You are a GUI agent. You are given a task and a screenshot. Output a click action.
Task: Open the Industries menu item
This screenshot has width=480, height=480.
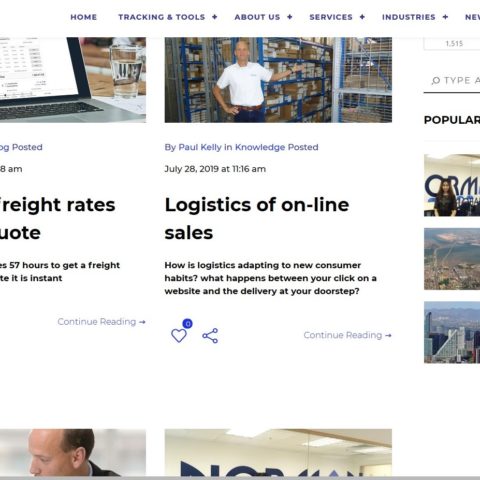click(409, 17)
